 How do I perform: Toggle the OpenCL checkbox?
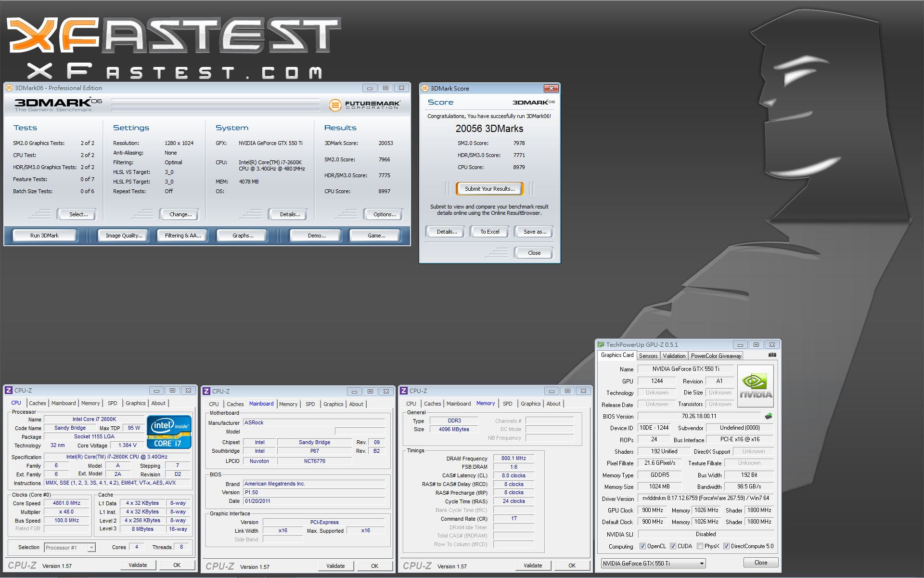coord(642,546)
